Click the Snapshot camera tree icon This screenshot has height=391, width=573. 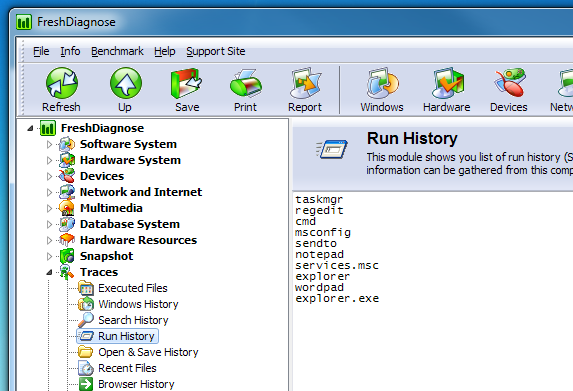click(x=67, y=256)
